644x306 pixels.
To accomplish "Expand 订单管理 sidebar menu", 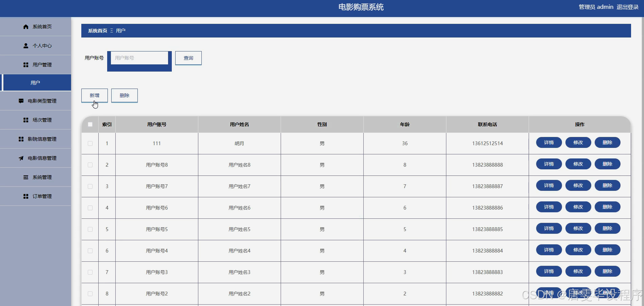I will [x=36, y=196].
